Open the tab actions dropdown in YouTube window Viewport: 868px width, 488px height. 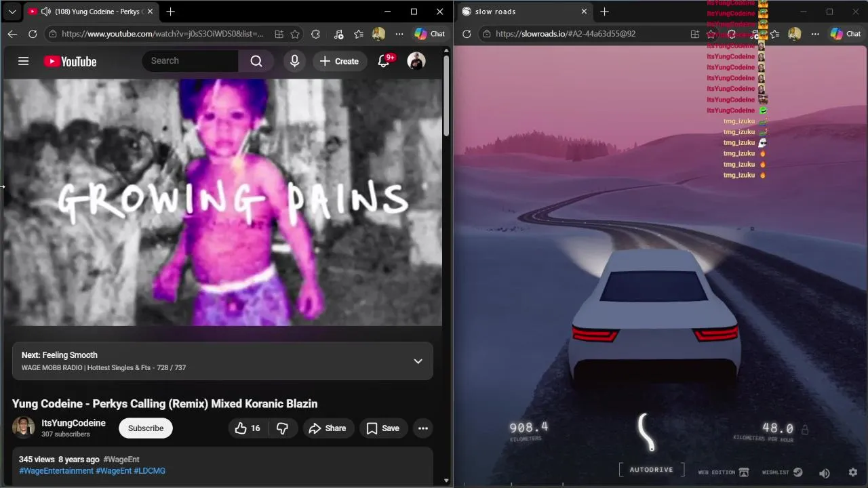(x=12, y=12)
